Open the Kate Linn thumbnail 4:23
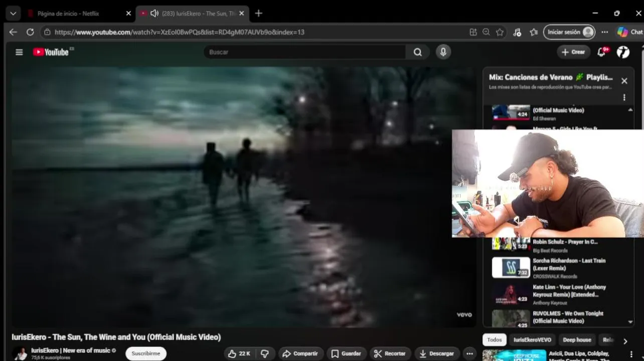 [x=511, y=294]
